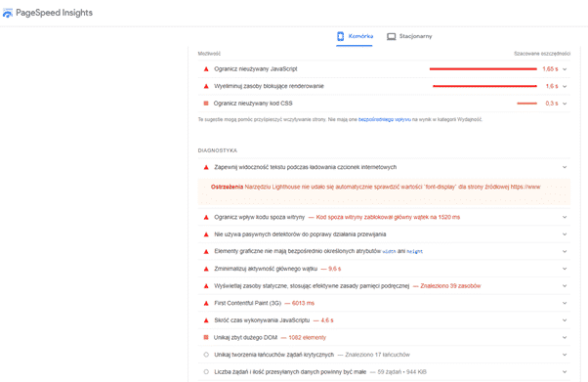
Task: Click the https://www link in the warning
Action: [x=525, y=187]
